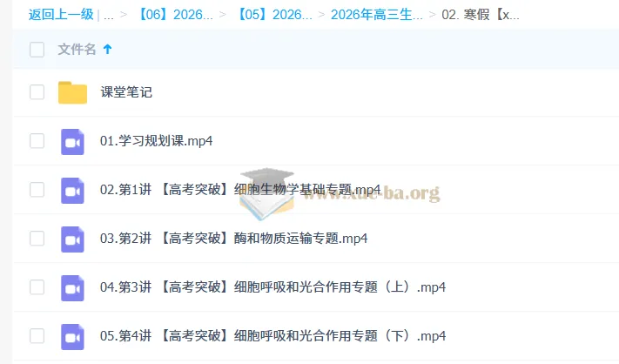Viewport: 619px width, 364px height.
Task: Click video icon for 02.第1讲 细胞生物学基础专题
Action: 72,190
